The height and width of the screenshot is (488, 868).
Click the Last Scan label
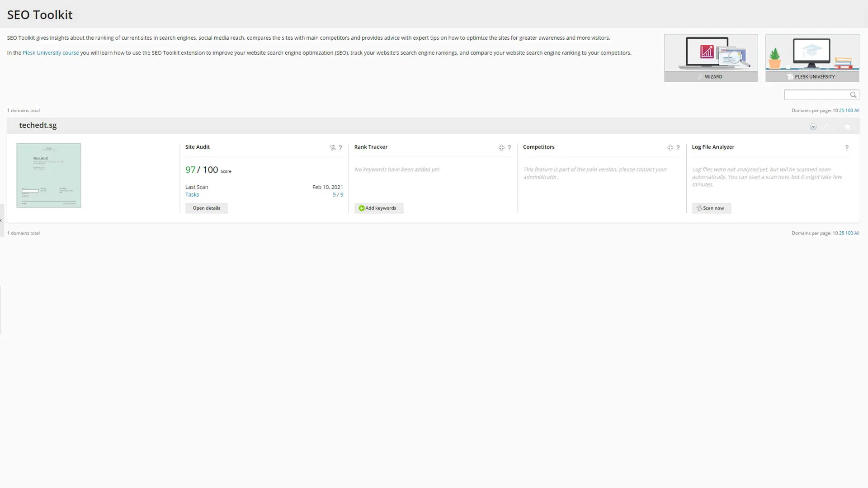(x=197, y=187)
